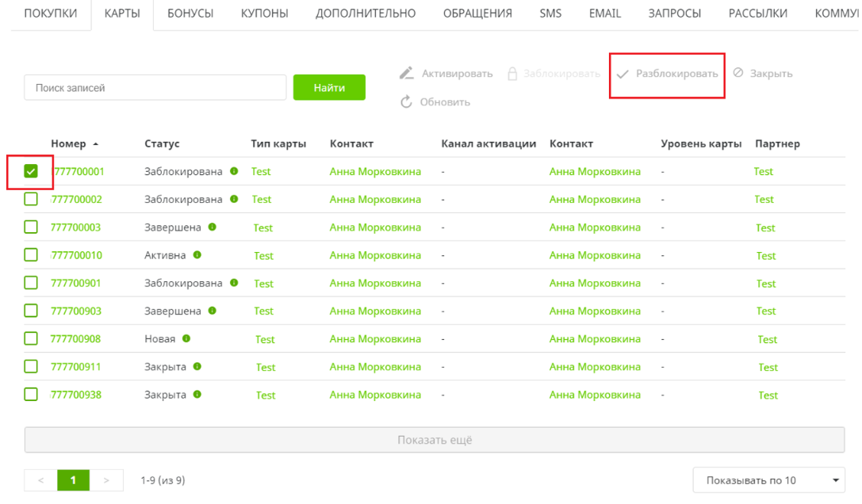Click the Поиск записей search field
The width and height of the screenshot is (862, 504).
(155, 88)
